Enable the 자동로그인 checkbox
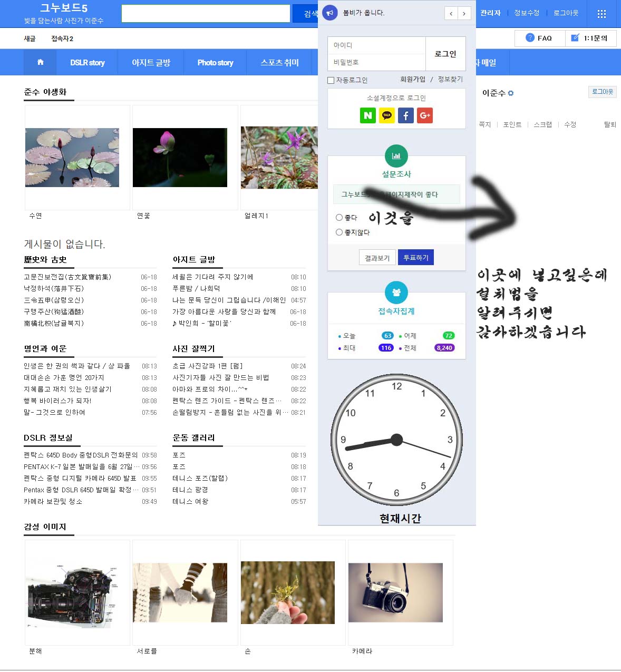621x672 pixels. (x=331, y=80)
